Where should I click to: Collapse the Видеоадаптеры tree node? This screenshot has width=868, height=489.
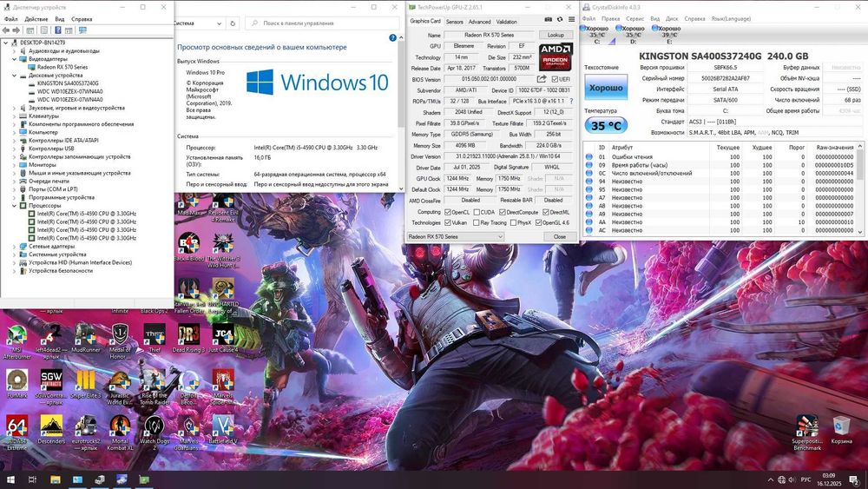point(15,59)
